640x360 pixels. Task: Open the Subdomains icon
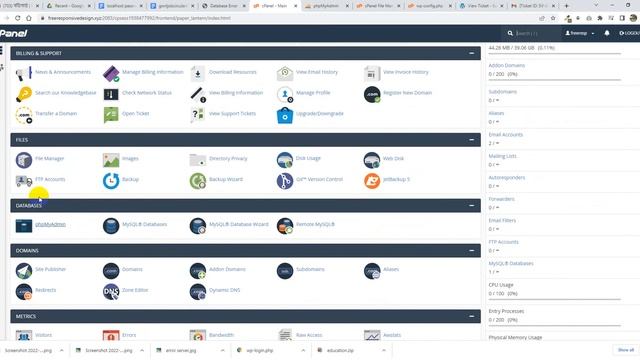pyautogui.click(x=284, y=271)
